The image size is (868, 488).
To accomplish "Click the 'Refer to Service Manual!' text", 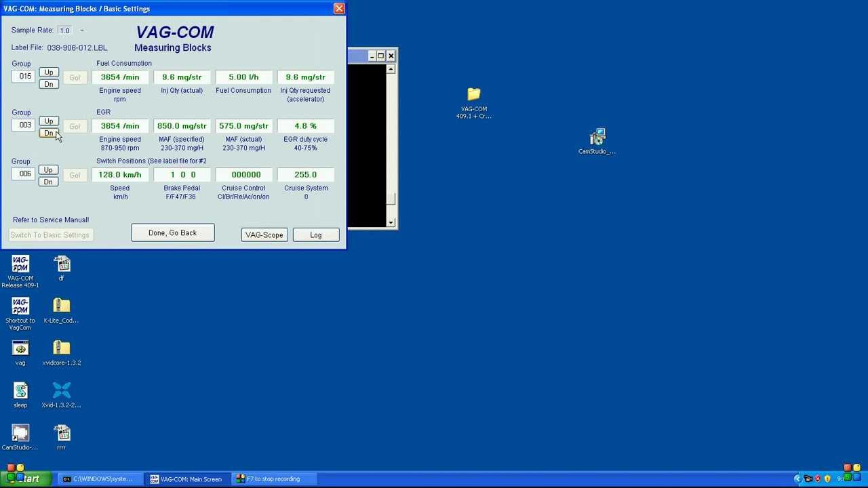I will [51, 220].
